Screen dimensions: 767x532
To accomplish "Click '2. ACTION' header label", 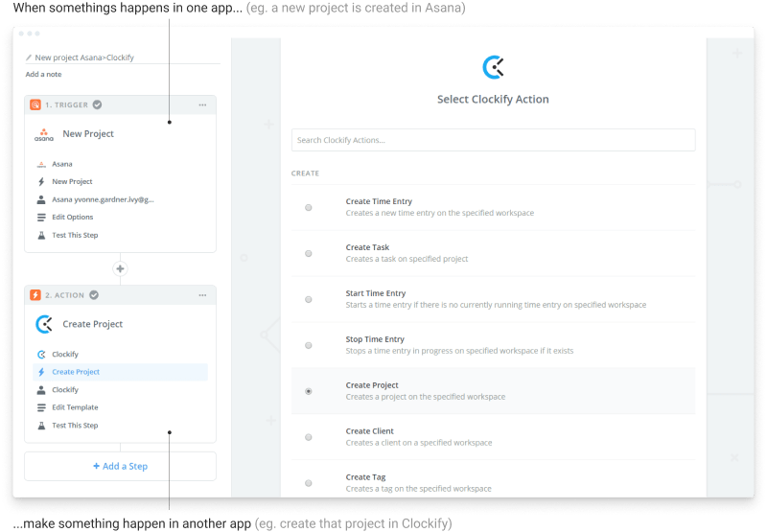I will [x=64, y=295].
